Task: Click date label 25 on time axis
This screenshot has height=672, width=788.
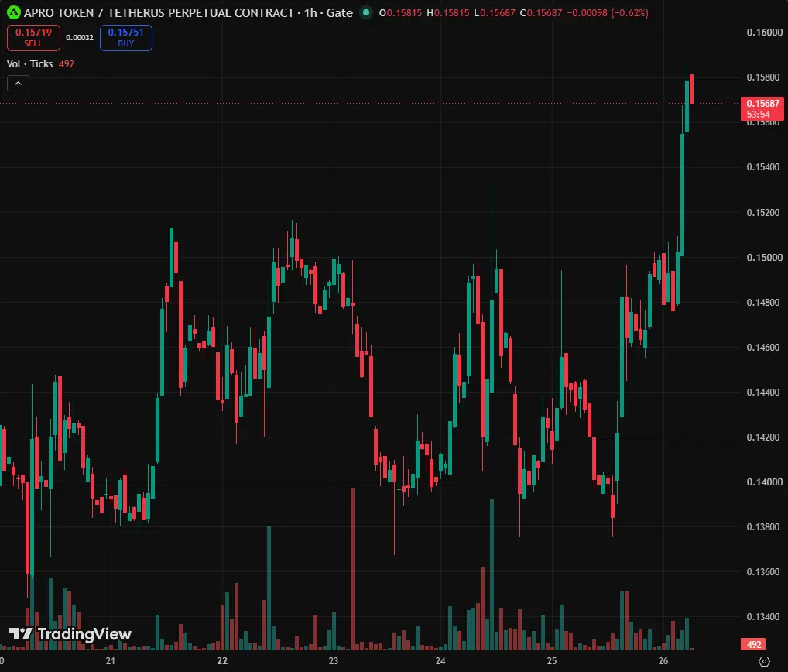Action: (x=552, y=661)
